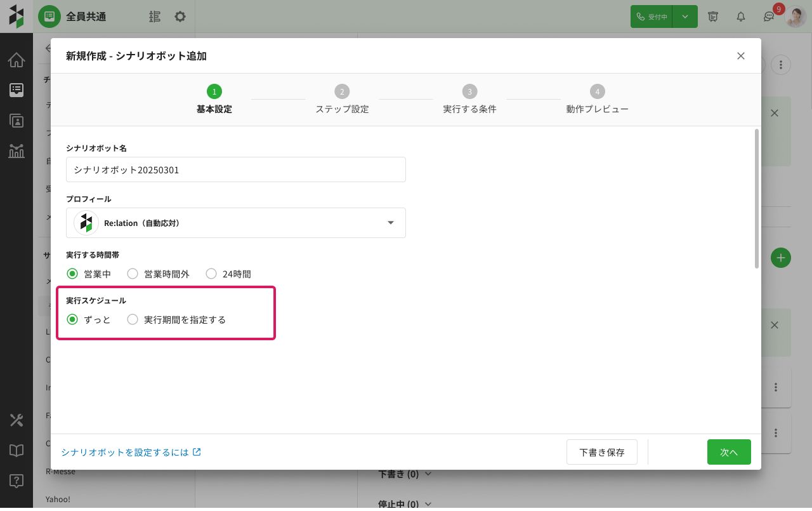
Task: Open the contacts address book icon
Action: (16, 121)
